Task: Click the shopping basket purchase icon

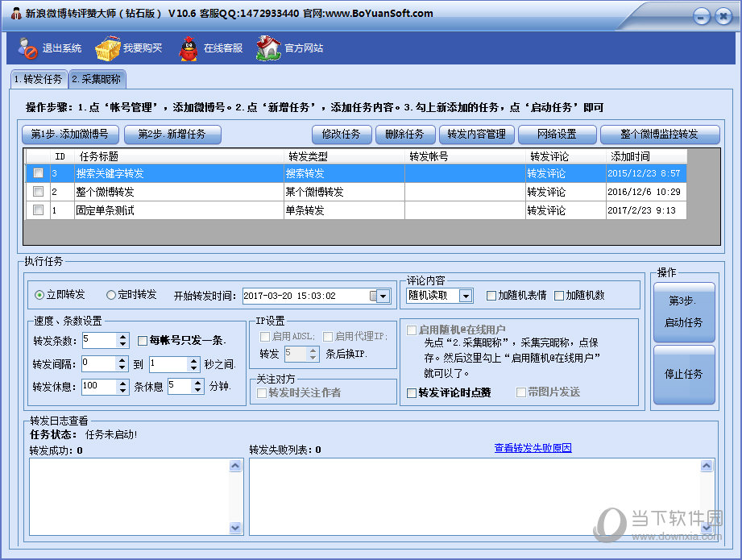Action: click(x=108, y=48)
